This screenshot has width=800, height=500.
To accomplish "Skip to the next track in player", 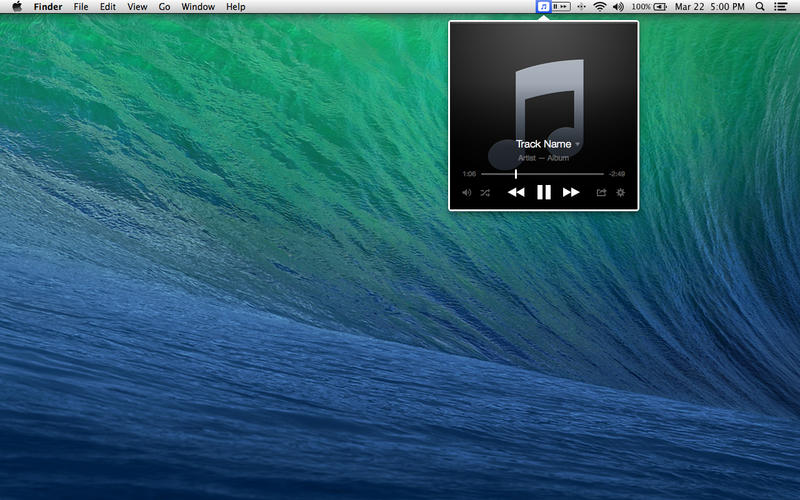I will coord(571,192).
